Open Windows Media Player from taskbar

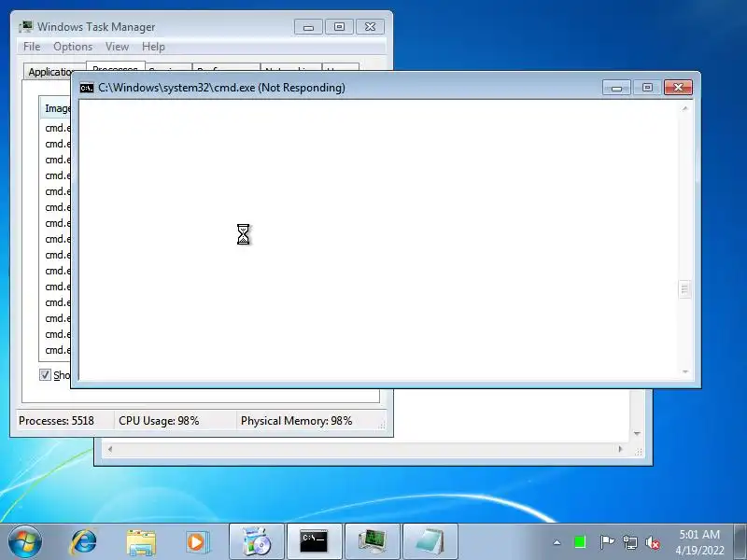tap(197, 542)
